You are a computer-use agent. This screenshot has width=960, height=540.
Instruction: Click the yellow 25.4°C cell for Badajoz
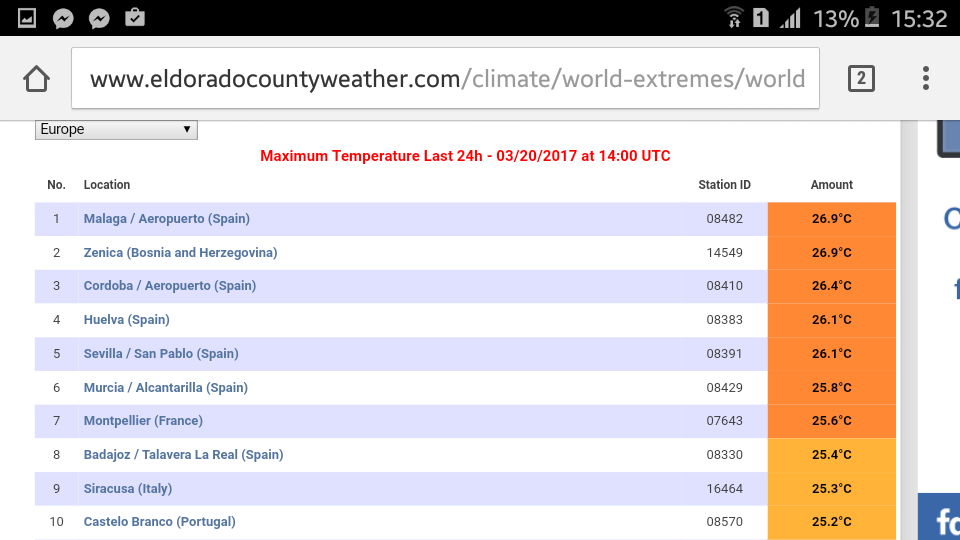pos(831,455)
